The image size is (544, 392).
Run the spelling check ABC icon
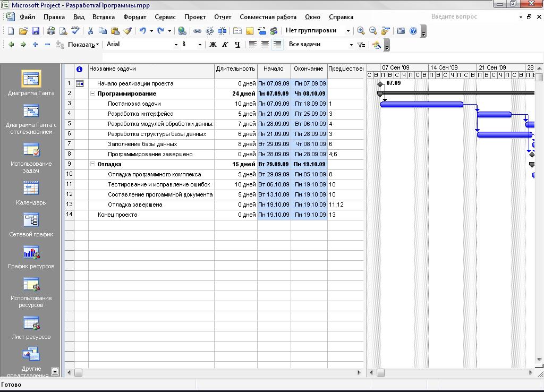tap(75, 31)
